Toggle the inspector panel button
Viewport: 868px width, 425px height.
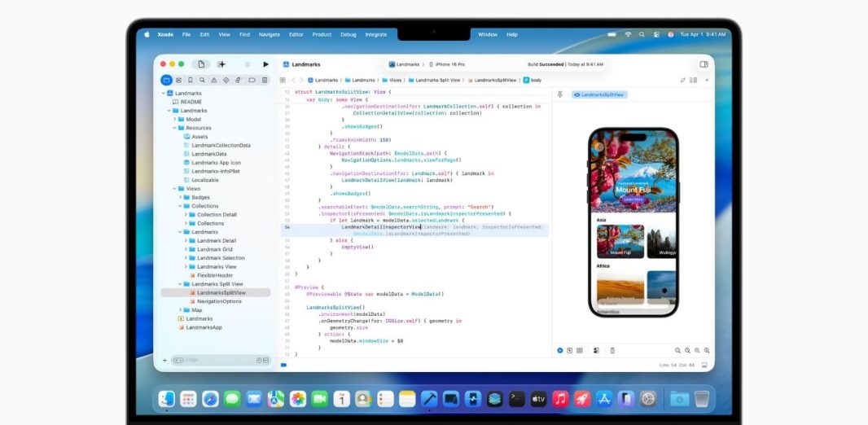704,65
